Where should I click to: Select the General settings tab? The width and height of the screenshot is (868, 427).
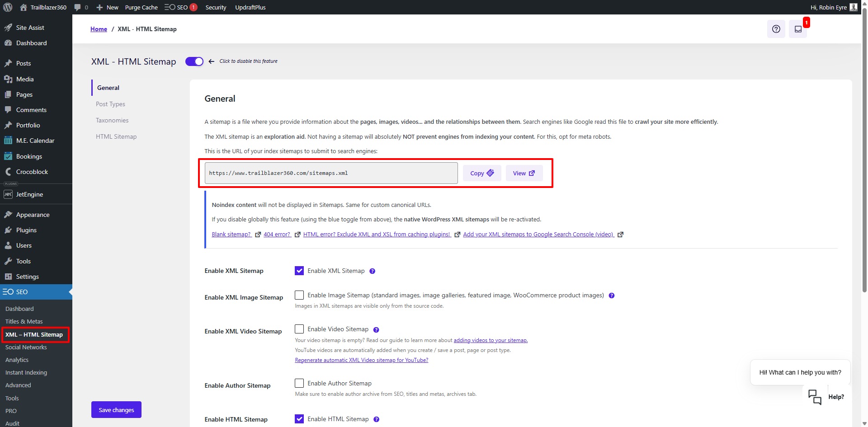coord(108,88)
